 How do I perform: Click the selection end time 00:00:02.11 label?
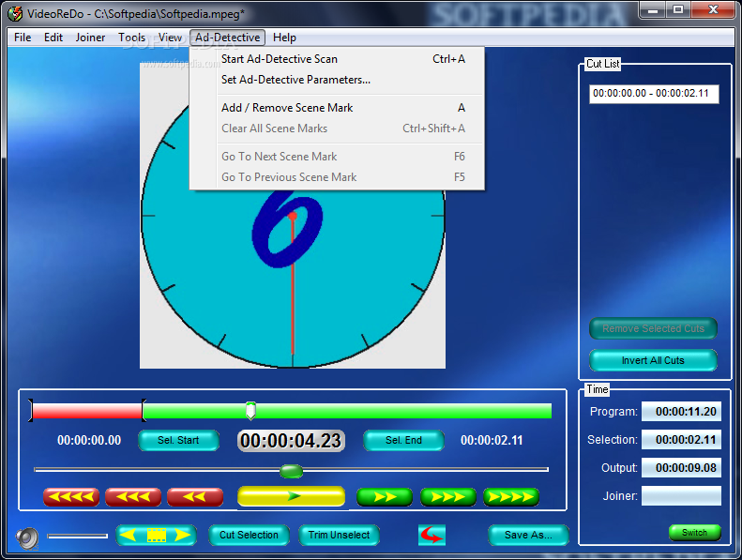point(492,440)
